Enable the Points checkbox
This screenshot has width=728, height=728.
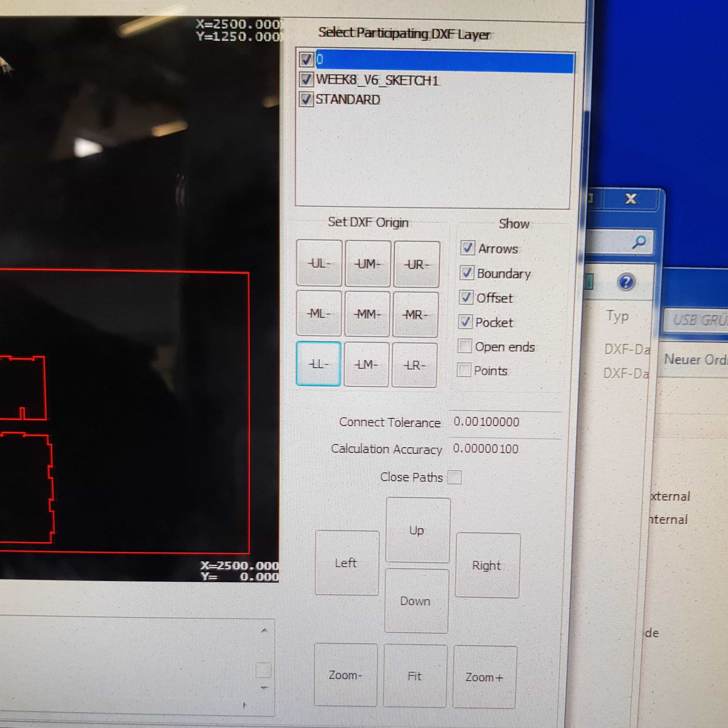pyautogui.click(x=464, y=370)
